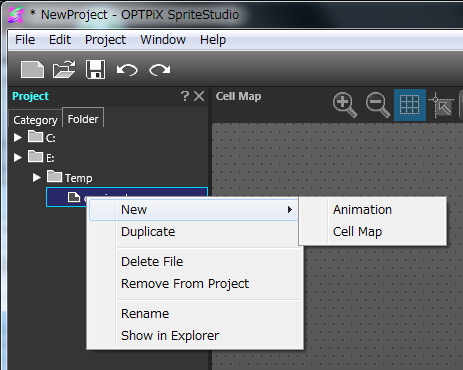The image size is (463, 370).
Task: Open the File menu
Action: pyautogui.click(x=25, y=40)
